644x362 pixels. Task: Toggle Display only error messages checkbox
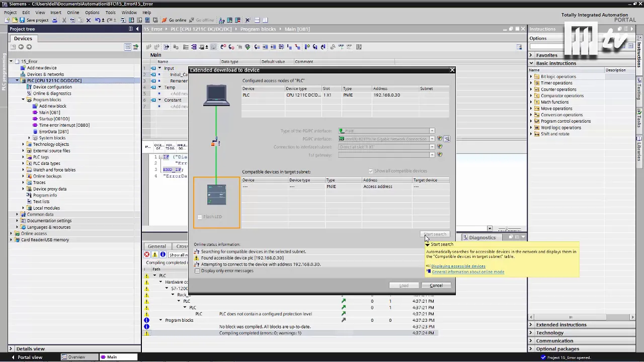pos(198,270)
